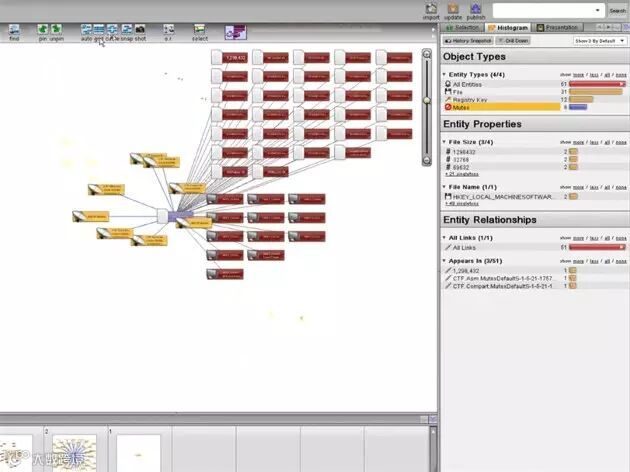Screen dimensions: 630x472
Task: Click the Drill Down button
Action: pyautogui.click(x=513, y=41)
